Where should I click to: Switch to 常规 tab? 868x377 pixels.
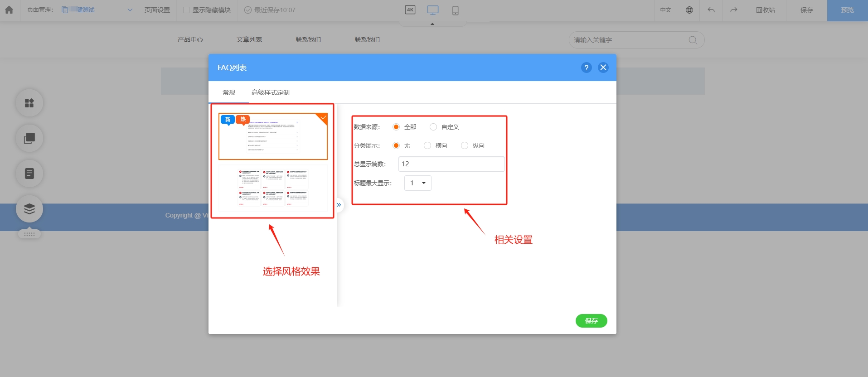tap(229, 92)
